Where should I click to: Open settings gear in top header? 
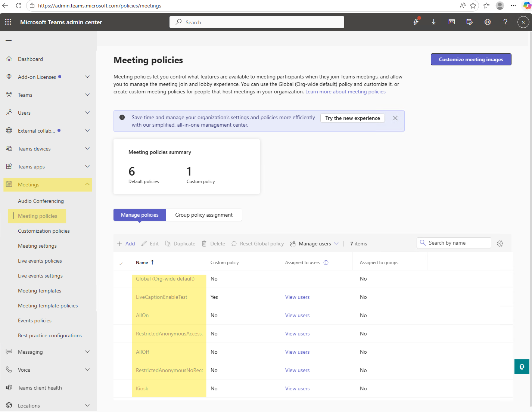488,22
